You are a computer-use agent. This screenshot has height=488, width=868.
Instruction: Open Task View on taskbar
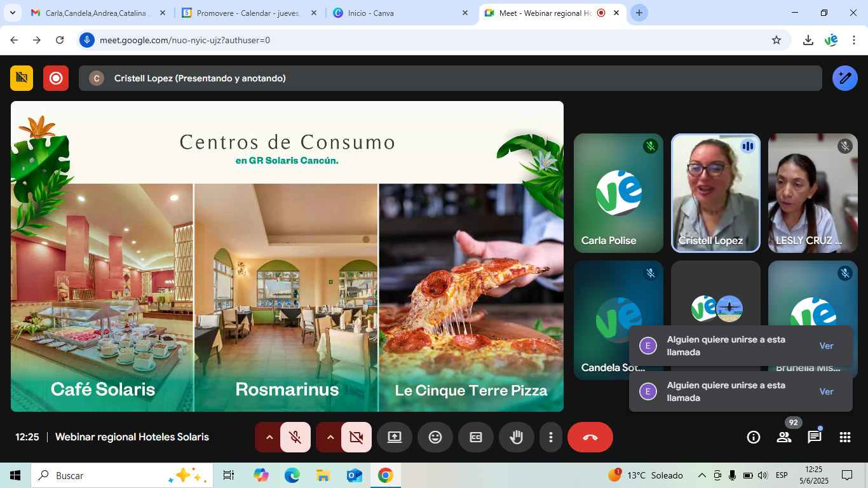pyautogui.click(x=229, y=475)
